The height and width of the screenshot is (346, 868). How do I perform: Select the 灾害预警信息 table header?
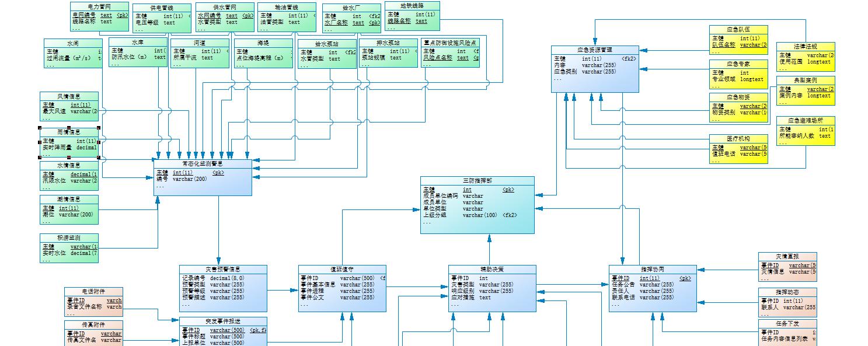(223, 270)
